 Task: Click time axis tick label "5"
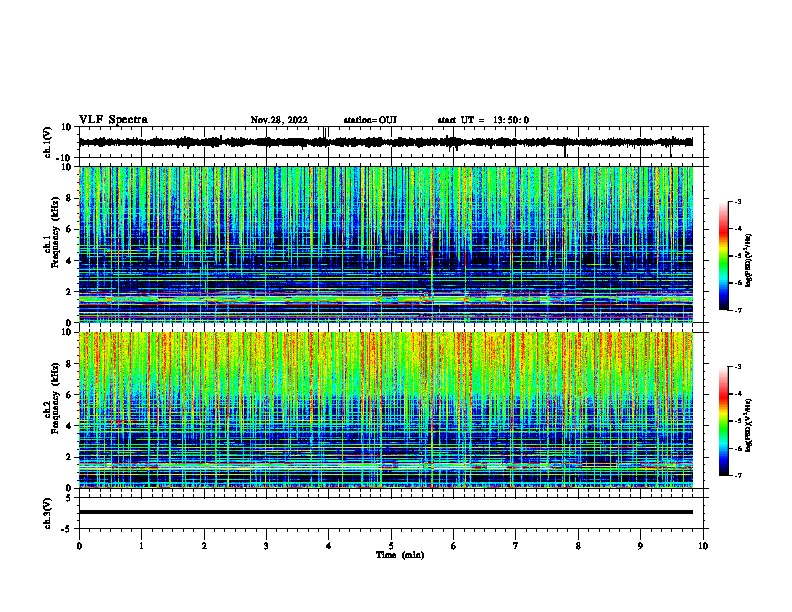coord(391,546)
